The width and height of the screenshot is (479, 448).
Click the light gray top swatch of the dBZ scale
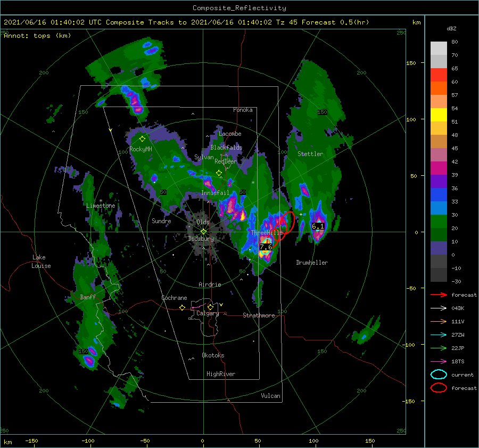[439, 48]
